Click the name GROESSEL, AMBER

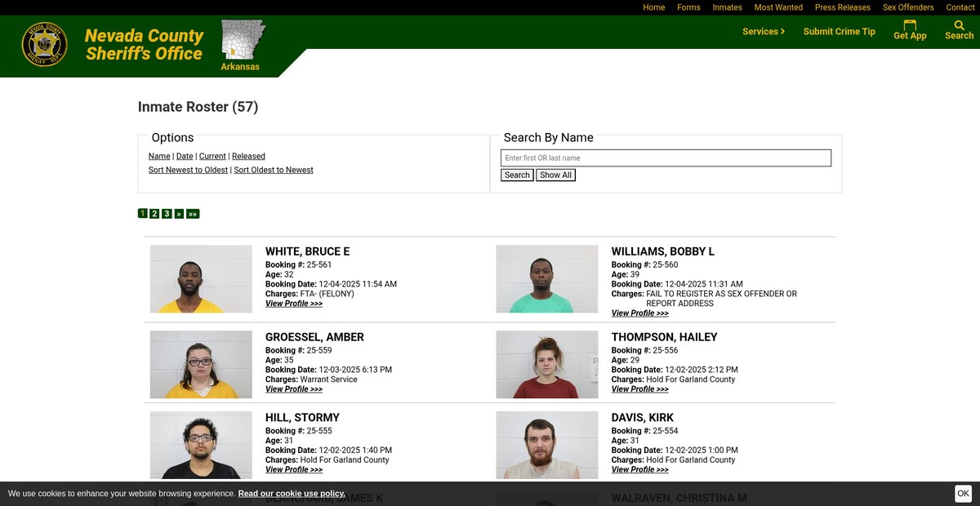pos(315,337)
